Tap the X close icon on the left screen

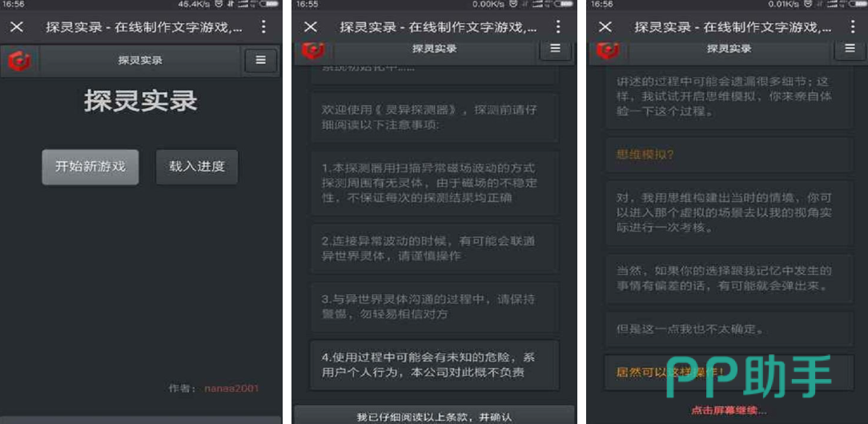[x=17, y=27]
